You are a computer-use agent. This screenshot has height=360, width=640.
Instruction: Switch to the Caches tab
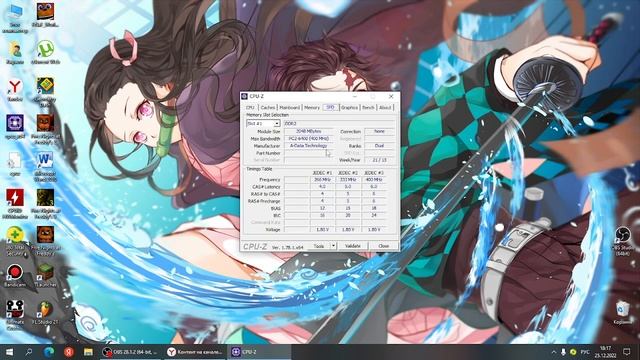click(268, 107)
